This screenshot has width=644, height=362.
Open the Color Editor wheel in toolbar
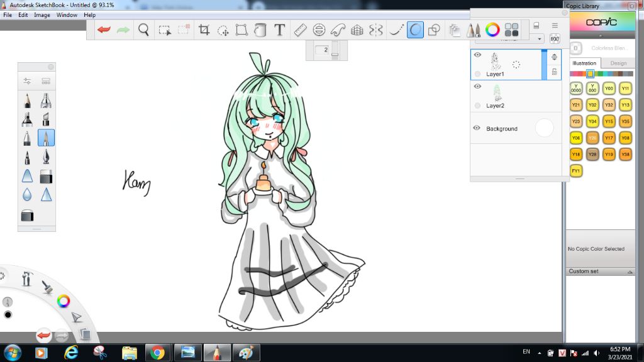(x=492, y=30)
